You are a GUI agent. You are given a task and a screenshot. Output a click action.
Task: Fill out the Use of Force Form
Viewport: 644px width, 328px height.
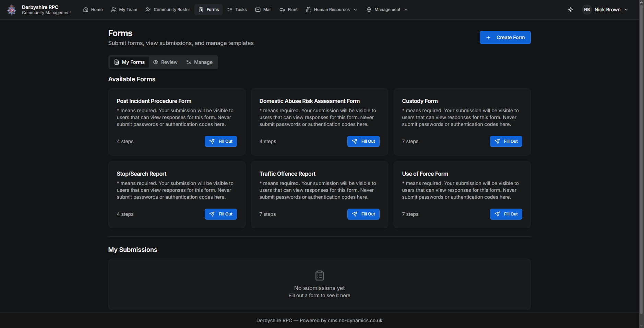pyautogui.click(x=506, y=214)
